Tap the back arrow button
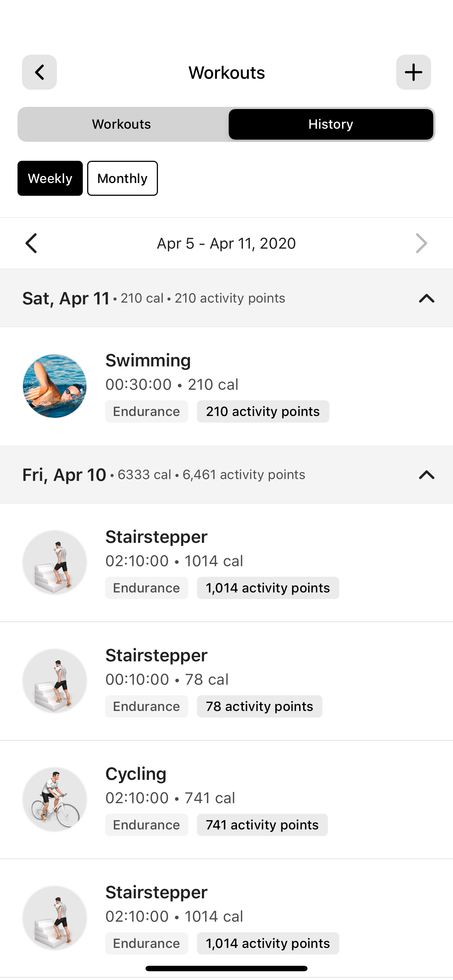 pos(39,72)
